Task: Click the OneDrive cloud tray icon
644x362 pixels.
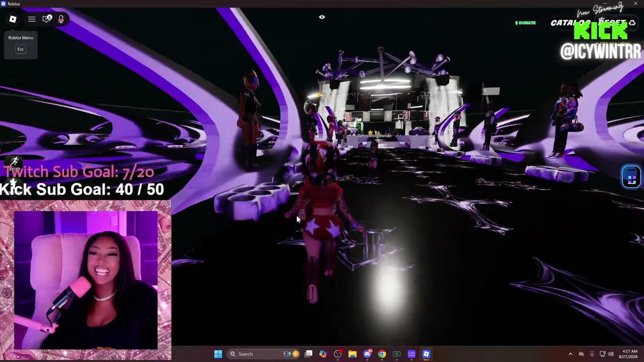Action: pos(581,354)
